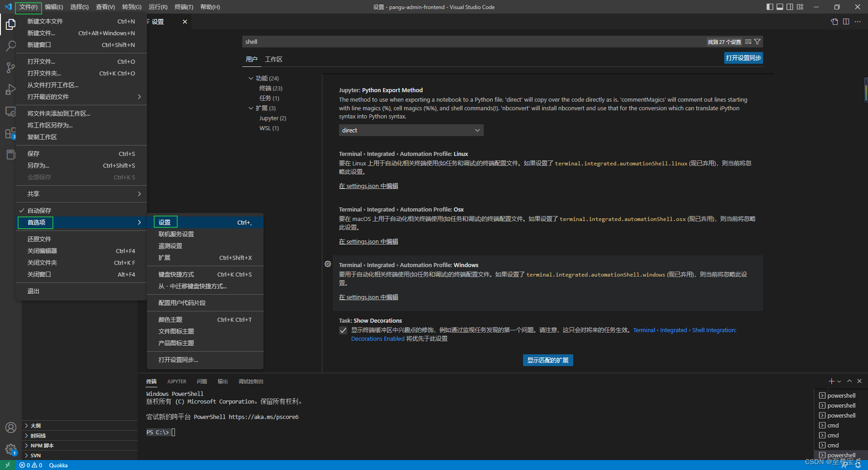Switch to the Output panel tab
Viewport: 868px width, 470px height.
click(222, 381)
